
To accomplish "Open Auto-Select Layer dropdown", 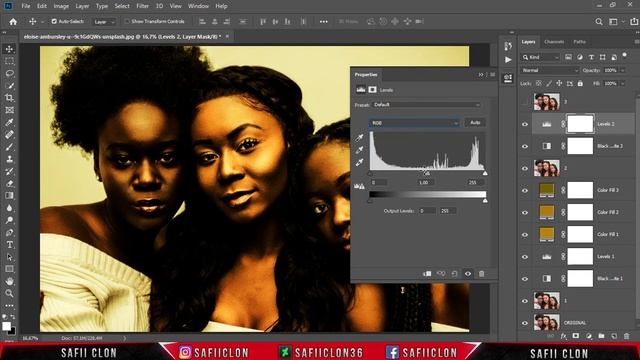I will click(x=104, y=22).
